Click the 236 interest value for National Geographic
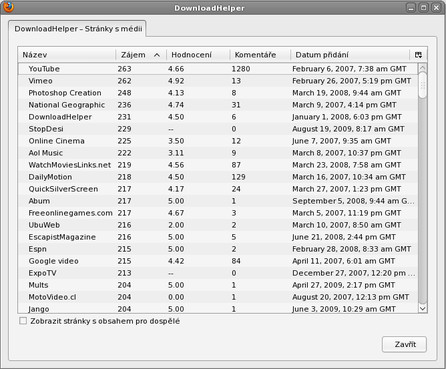The image size is (446, 369). 124,105
